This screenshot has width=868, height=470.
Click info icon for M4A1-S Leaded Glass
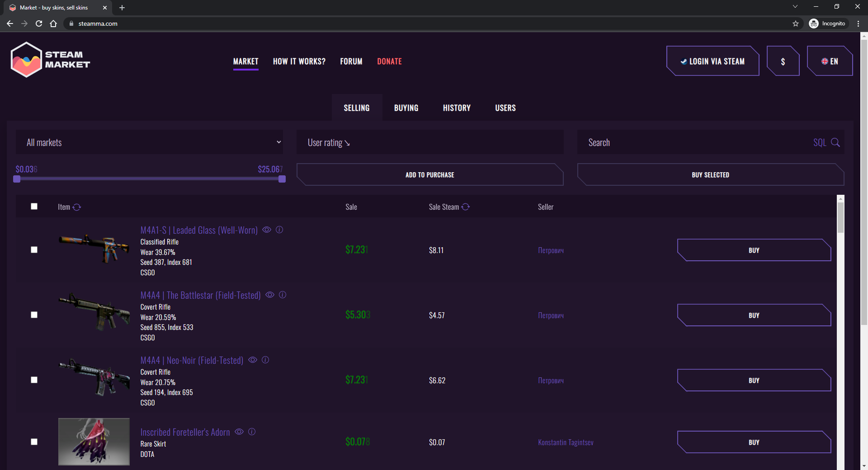pyautogui.click(x=279, y=230)
